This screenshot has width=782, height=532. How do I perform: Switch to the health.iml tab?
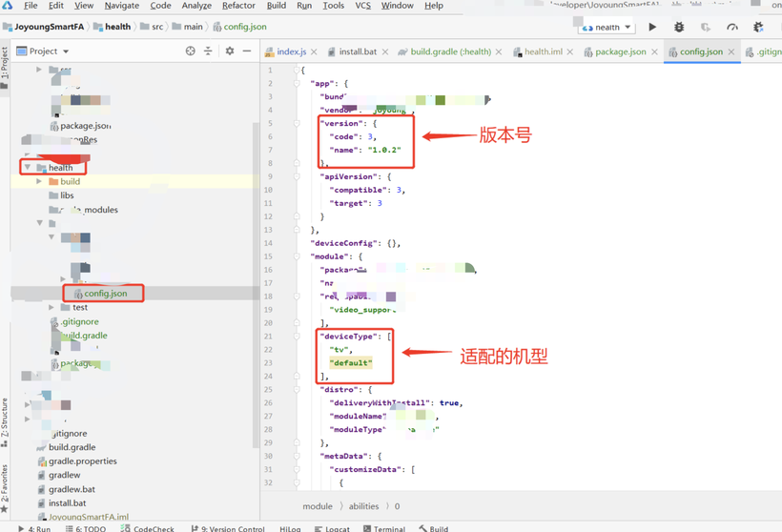pyautogui.click(x=544, y=51)
